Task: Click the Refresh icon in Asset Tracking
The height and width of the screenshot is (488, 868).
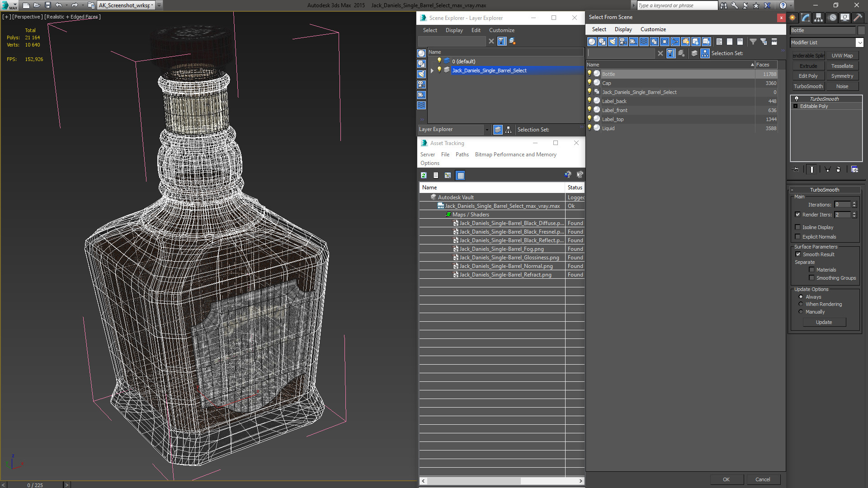Action: coord(424,175)
